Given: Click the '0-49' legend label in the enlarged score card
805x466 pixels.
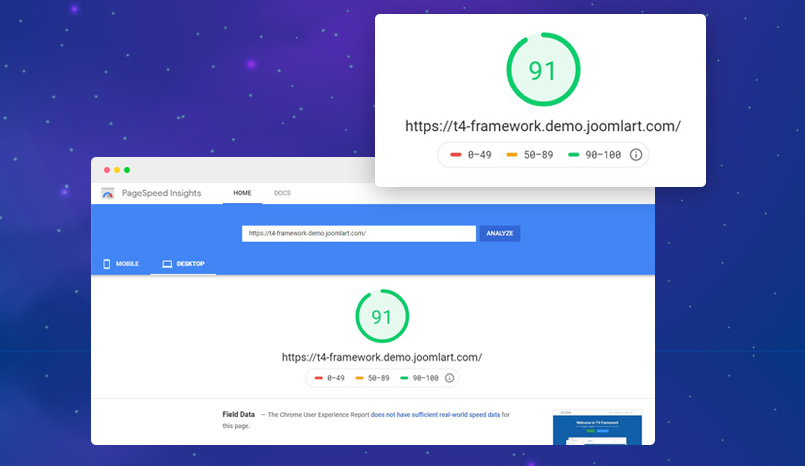Looking at the screenshot, I should pyautogui.click(x=480, y=155).
